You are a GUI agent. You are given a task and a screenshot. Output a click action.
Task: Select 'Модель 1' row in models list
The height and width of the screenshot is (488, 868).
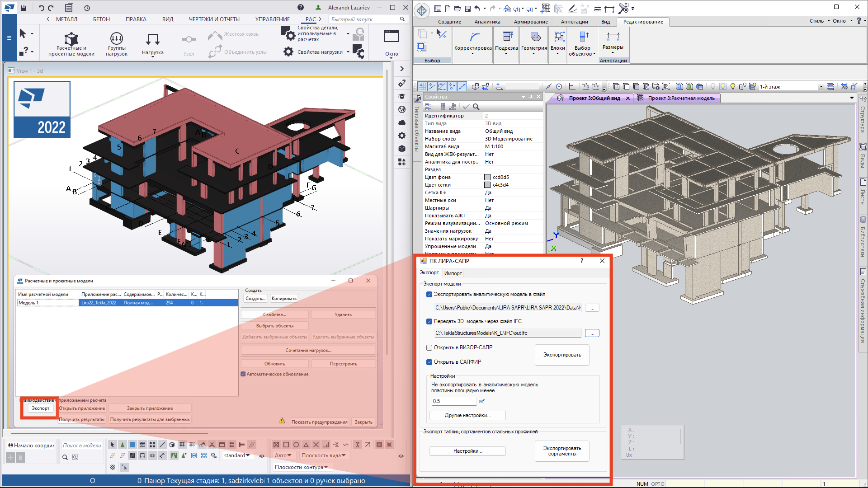pos(127,303)
